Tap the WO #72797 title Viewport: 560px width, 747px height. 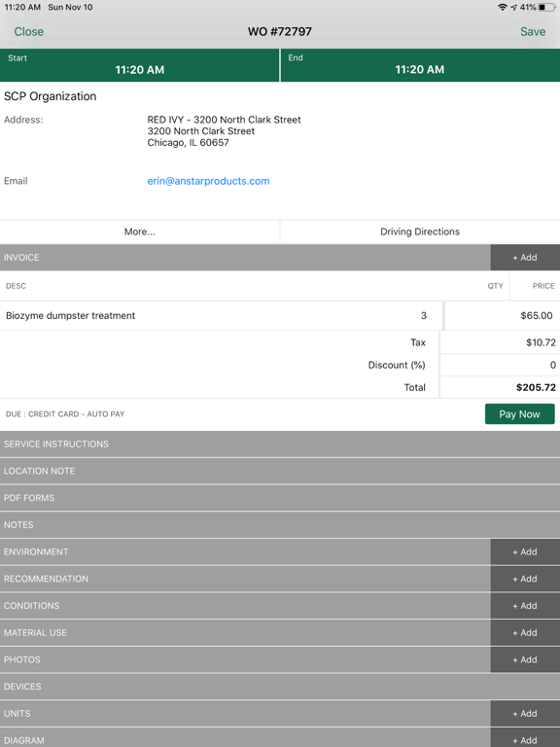point(280,31)
